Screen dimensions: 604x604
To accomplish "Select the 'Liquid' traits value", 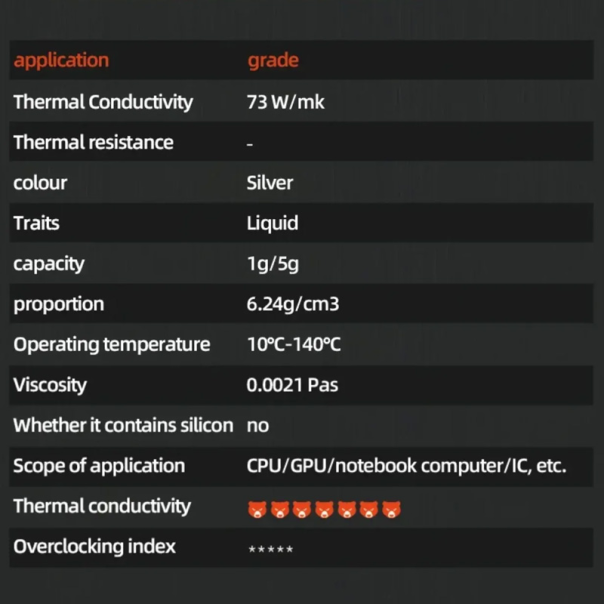I will (x=272, y=223).
